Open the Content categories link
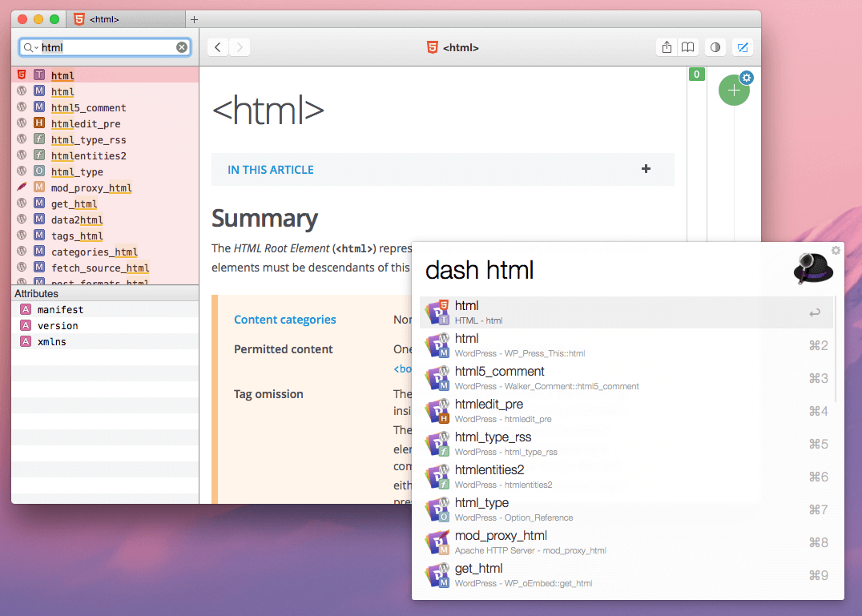The image size is (862, 616). tap(284, 320)
